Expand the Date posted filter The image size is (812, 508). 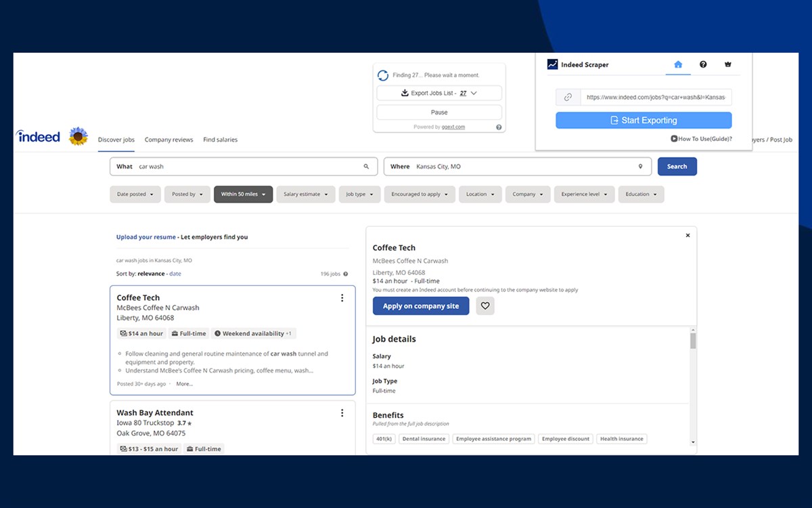[x=135, y=194]
